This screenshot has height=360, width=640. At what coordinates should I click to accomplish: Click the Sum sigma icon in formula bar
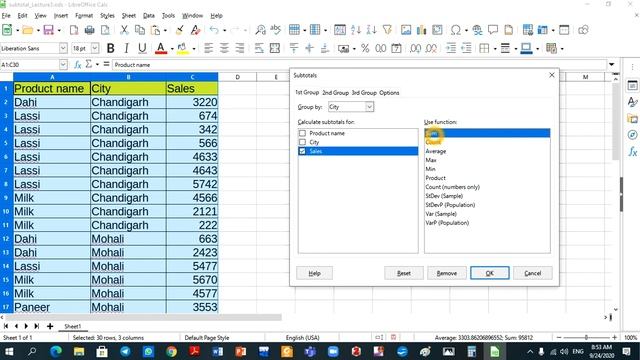89,64
